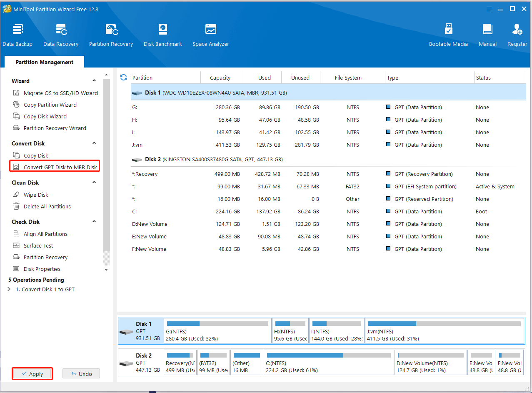Click the sidebar scroll-up arrow

click(107, 75)
